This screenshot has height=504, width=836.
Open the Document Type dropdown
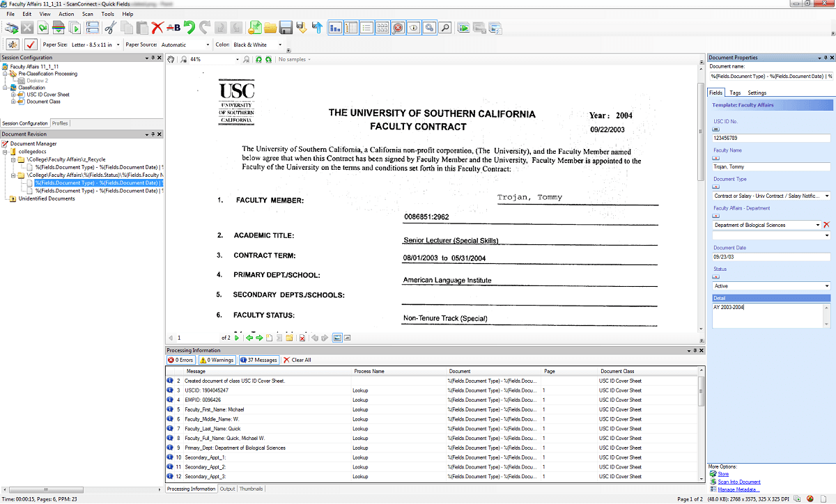(827, 196)
